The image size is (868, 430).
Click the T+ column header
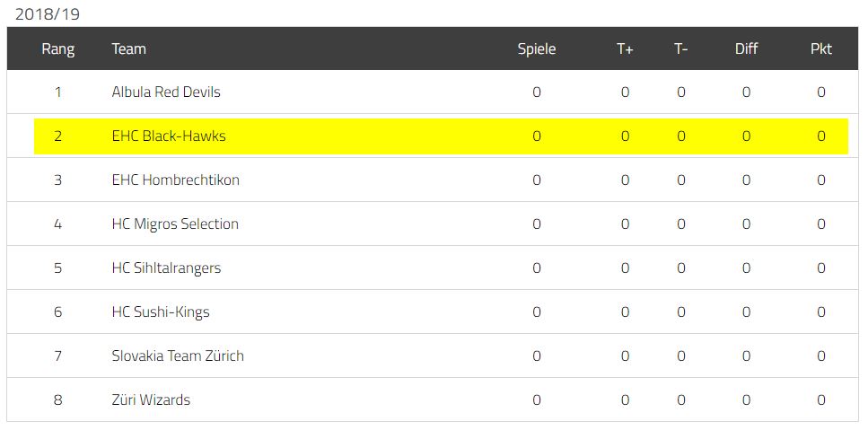pos(625,48)
